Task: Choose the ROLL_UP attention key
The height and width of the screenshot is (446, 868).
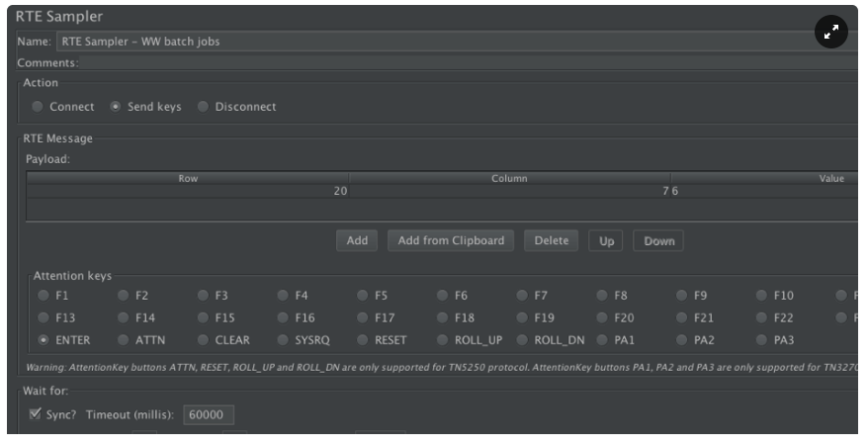Action: [442, 340]
